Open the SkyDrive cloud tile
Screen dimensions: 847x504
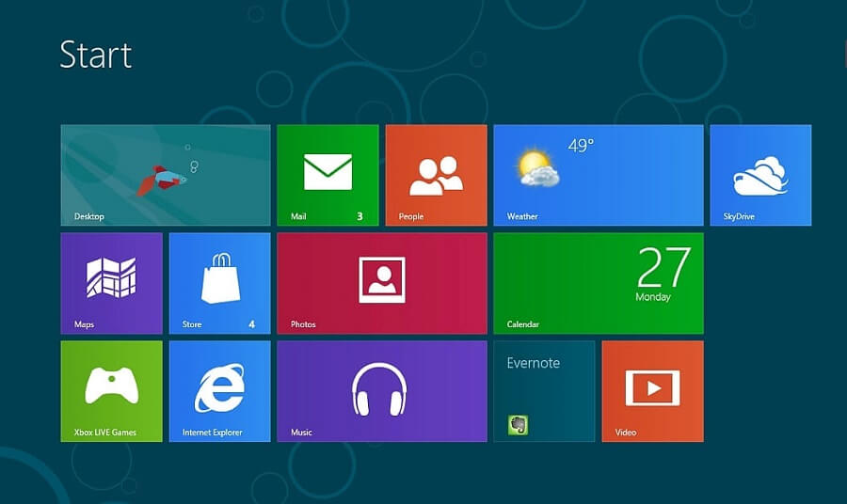(760, 175)
